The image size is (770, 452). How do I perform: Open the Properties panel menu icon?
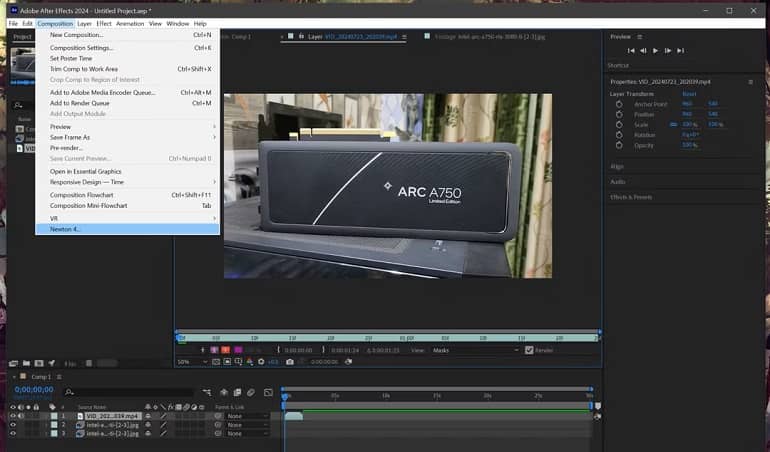[750, 82]
